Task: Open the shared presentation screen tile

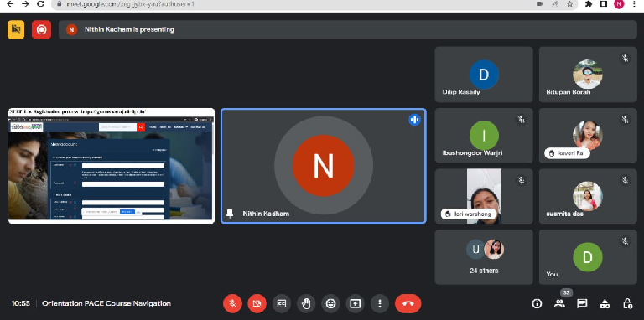Action: [112, 166]
